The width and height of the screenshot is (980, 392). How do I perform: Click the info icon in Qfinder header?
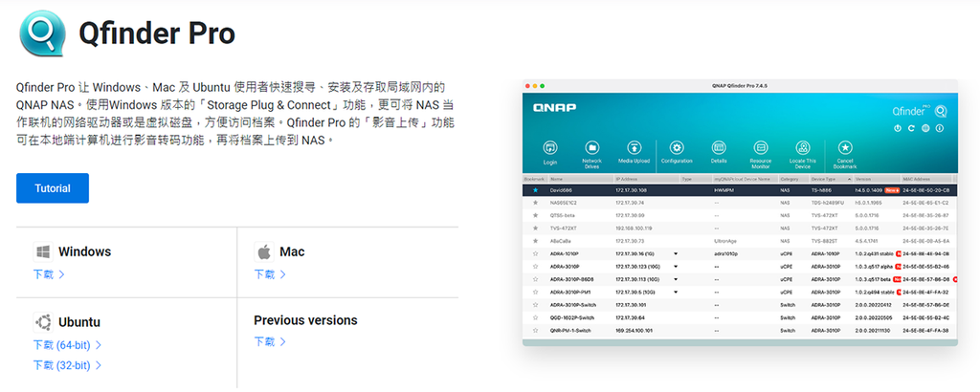click(940, 128)
